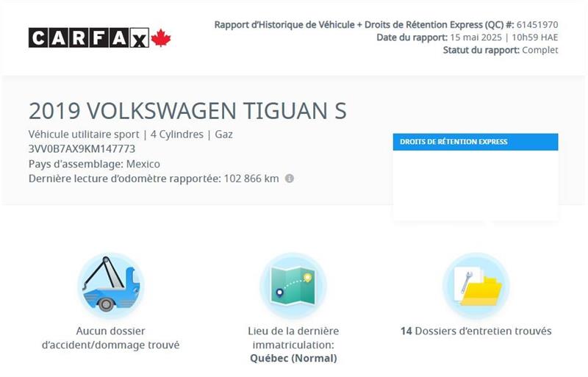Click the service records folder icon
Viewport: 588px width, 377px height.
pos(476,285)
